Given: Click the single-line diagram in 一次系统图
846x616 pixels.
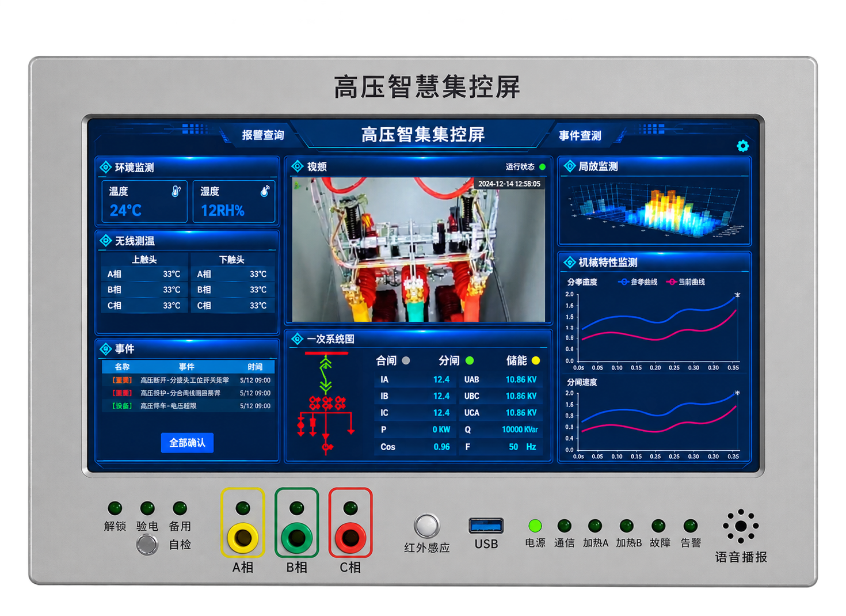Looking at the screenshot, I should pos(326,402).
